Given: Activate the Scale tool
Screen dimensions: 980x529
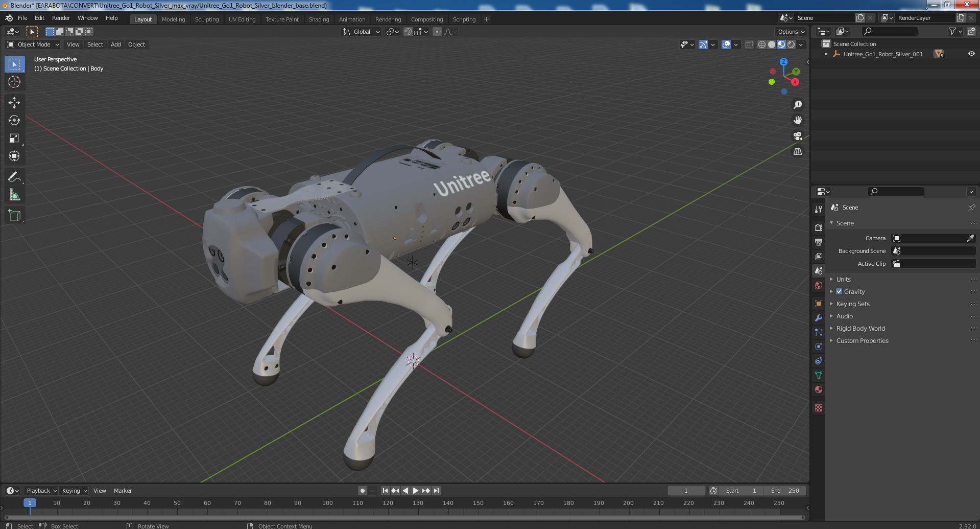Looking at the screenshot, I should click(14, 139).
